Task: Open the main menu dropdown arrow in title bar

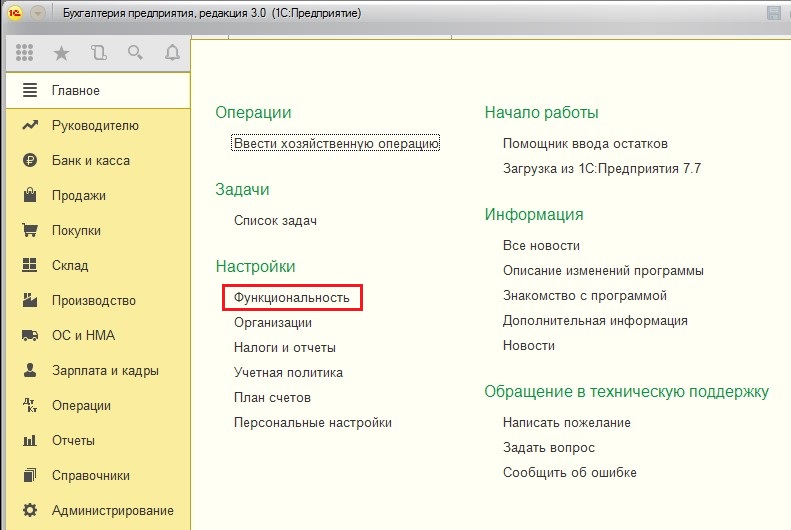Action: [x=38, y=13]
